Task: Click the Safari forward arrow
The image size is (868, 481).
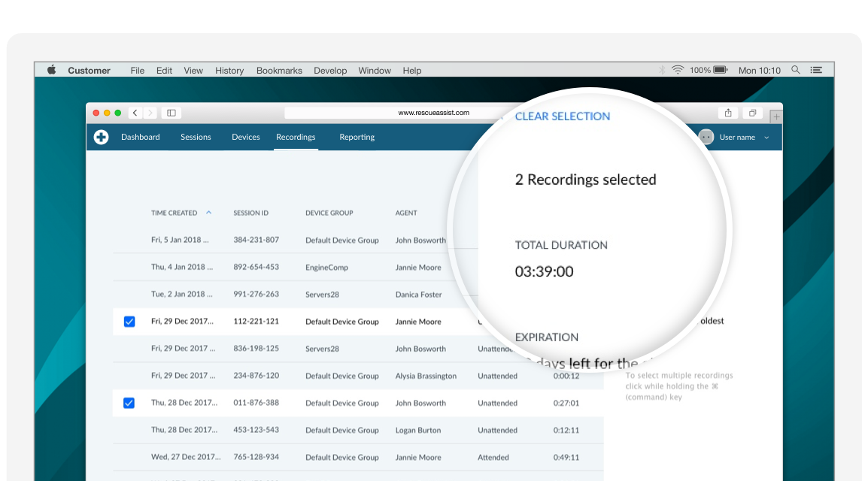Action: [150, 113]
